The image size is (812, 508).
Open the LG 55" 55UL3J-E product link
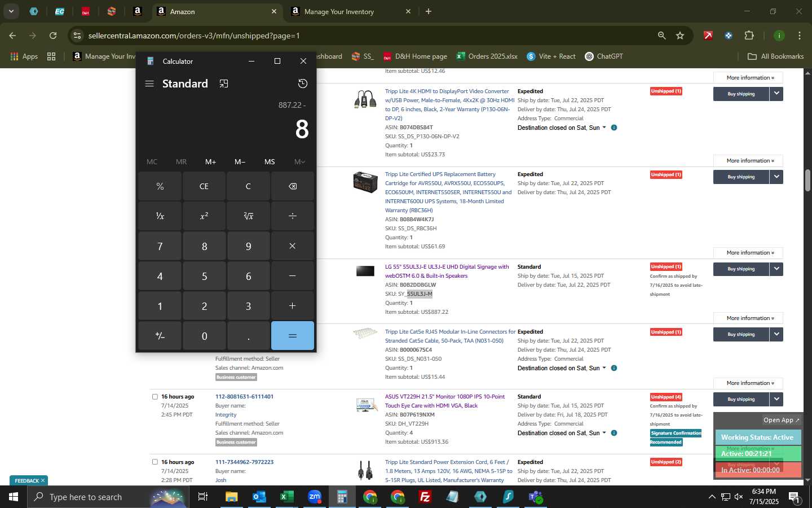pos(447,271)
